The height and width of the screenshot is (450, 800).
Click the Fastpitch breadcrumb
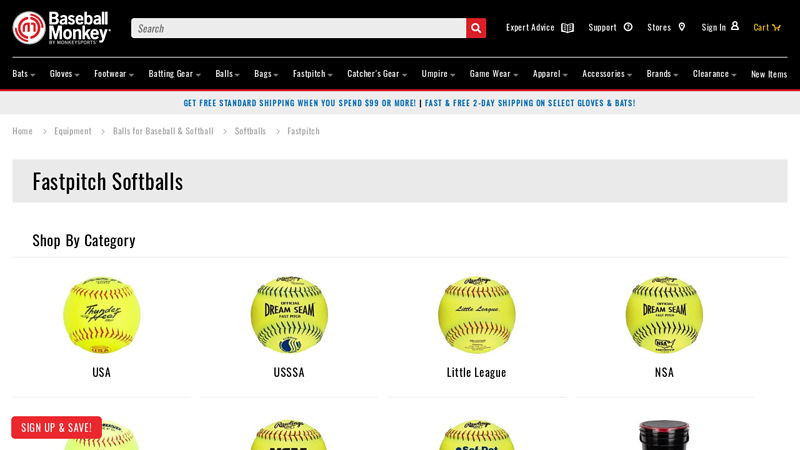pos(304,131)
